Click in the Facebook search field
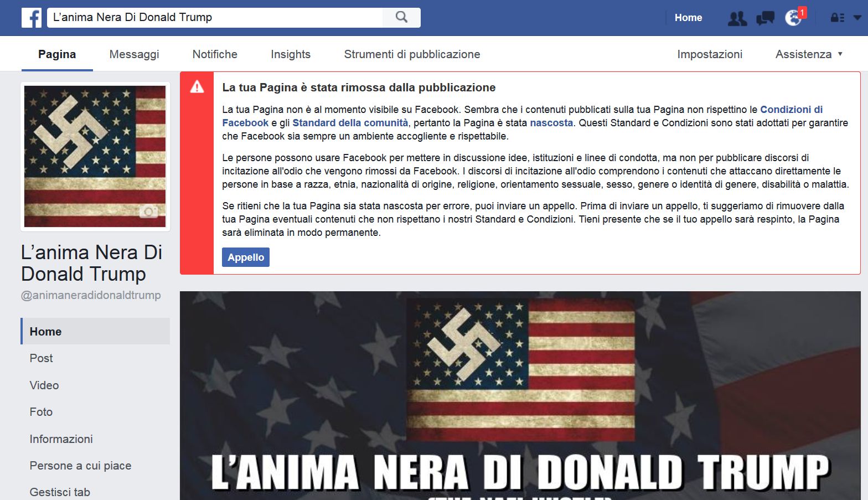The width and height of the screenshot is (868, 500). (216, 17)
